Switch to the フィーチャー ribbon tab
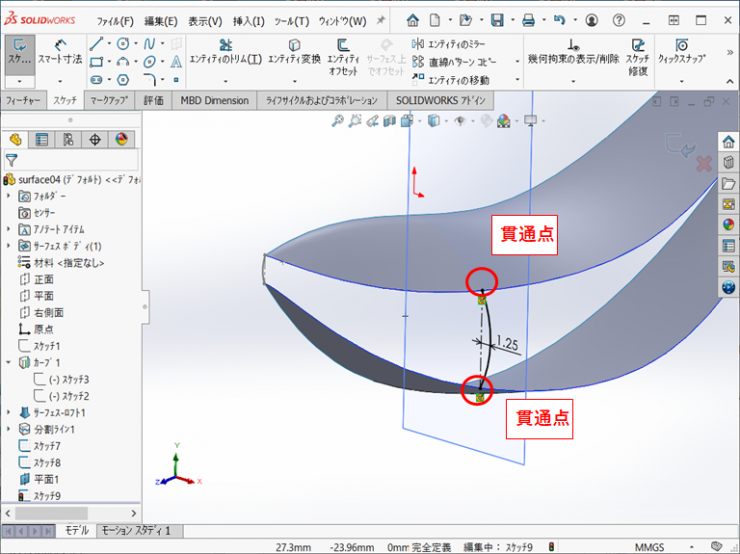 coord(23,100)
